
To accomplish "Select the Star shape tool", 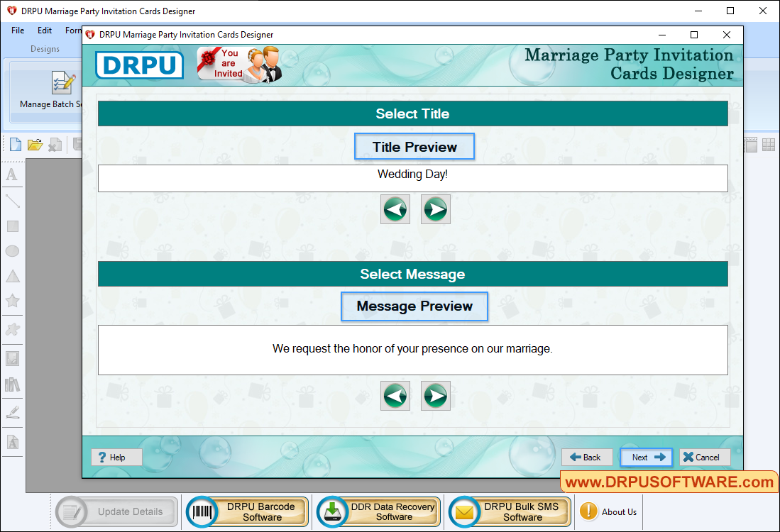I will click(x=12, y=300).
